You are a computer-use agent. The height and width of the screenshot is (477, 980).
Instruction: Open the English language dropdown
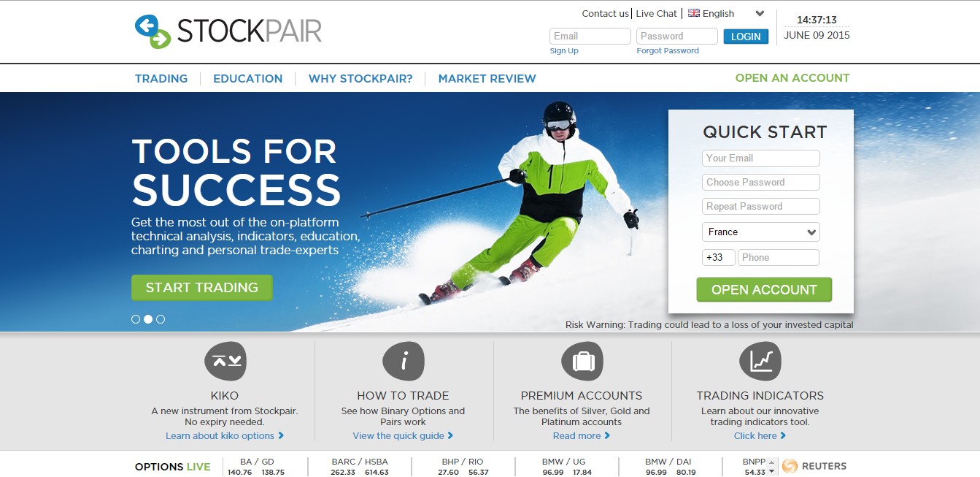point(726,13)
